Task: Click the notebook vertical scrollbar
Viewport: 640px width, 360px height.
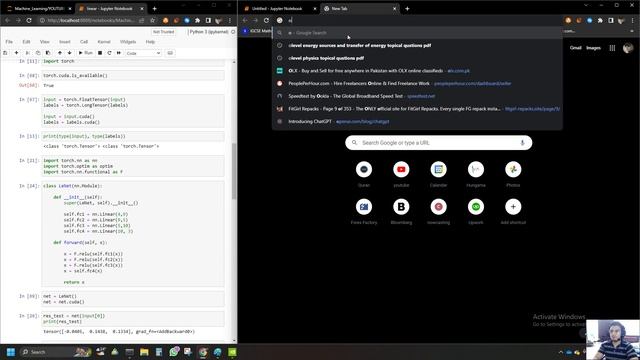Action: (234, 171)
